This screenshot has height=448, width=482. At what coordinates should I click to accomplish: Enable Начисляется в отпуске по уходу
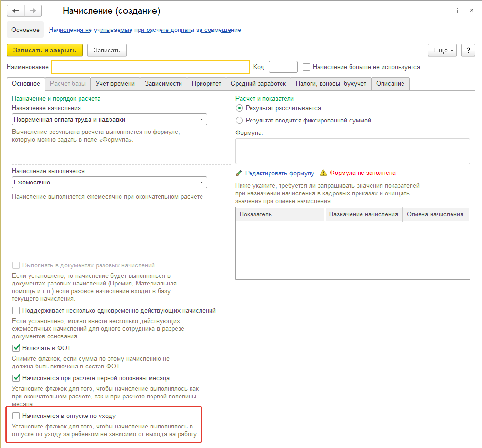pyautogui.click(x=16, y=416)
